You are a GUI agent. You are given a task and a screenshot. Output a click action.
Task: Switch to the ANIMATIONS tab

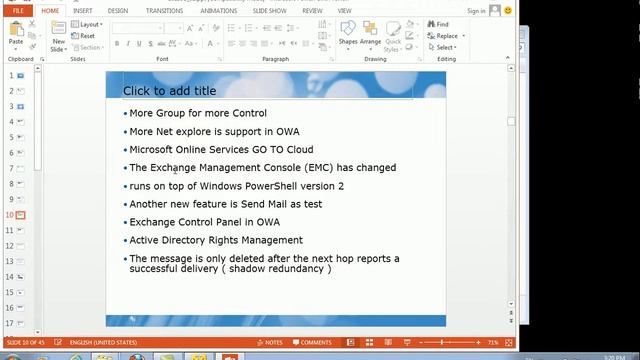pyautogui.click(x=218, y=11)
